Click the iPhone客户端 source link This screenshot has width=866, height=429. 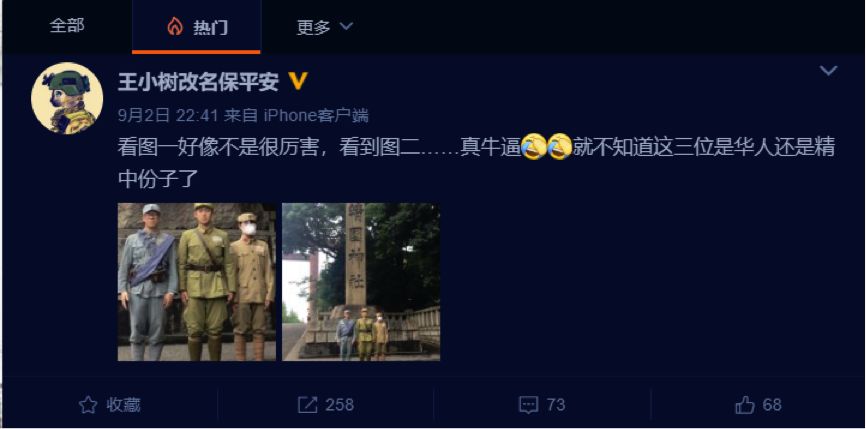pyautogui.click(x=316, y=115)
